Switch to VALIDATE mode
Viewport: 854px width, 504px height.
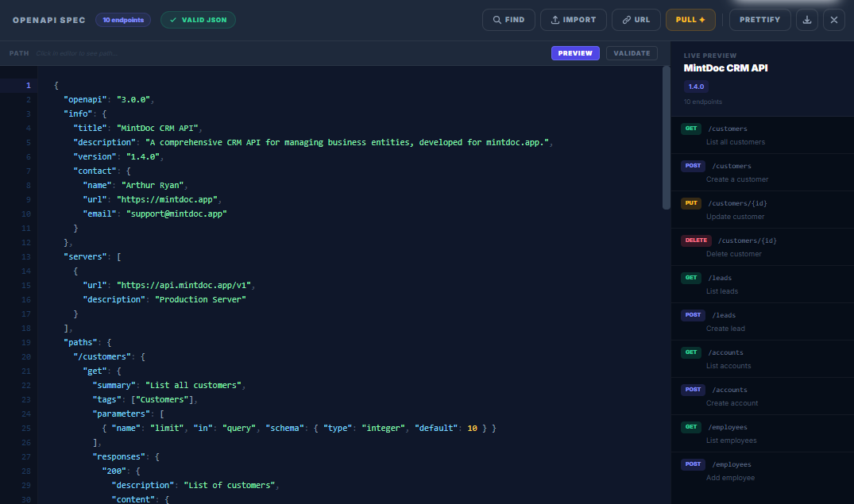(x=632, y=53)
